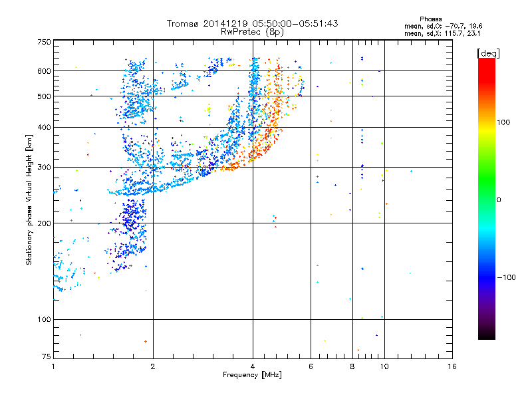Click the '0' colorbar tick label
Viewport: 532px width, 399px height.
pos(499,200)
